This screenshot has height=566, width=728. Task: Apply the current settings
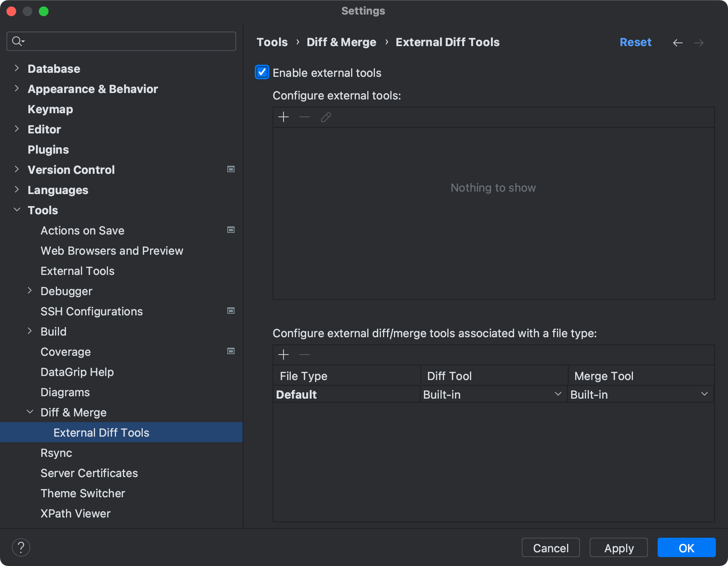(618, 548)
